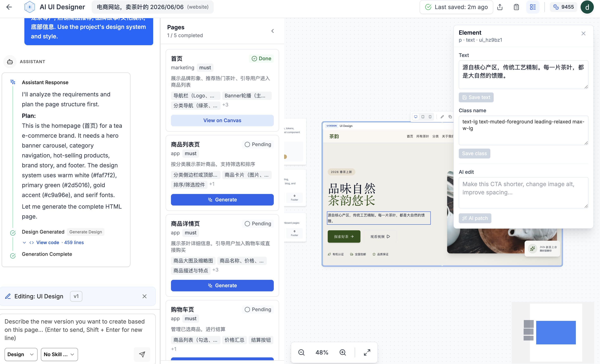600x364 pixels.
Task: Edit the Class name field
Action: pyautogui.click(x=523, y=130)
